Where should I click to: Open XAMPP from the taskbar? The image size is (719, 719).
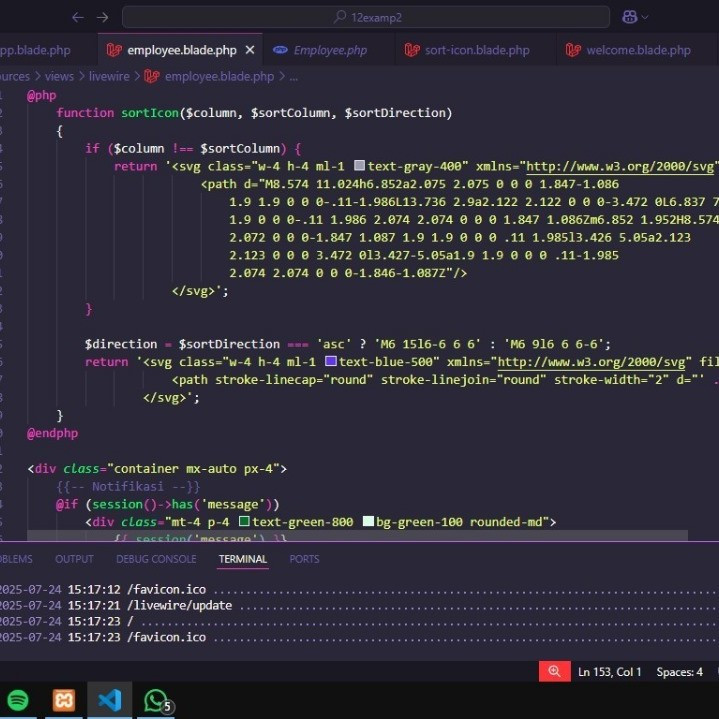(x=64, y=700)
